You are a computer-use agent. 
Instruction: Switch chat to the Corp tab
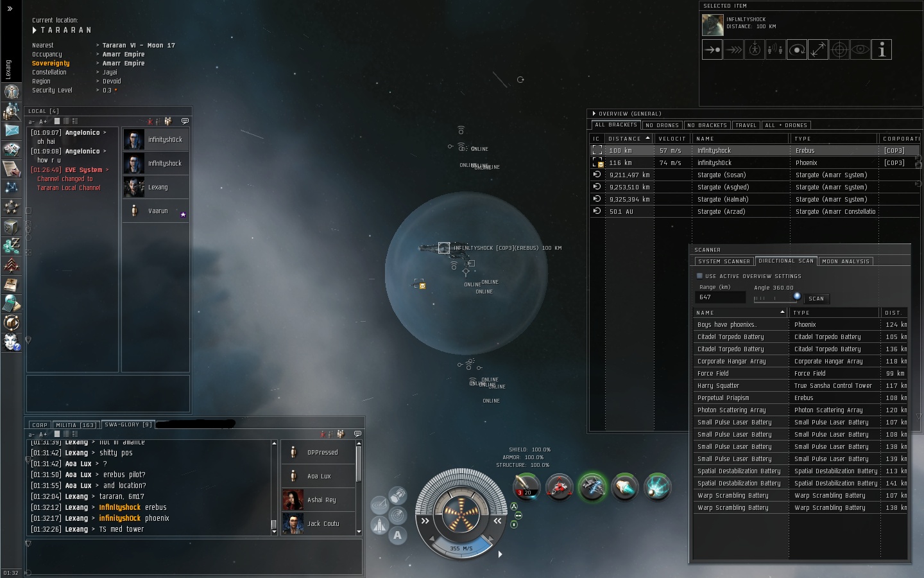point(40,425)
